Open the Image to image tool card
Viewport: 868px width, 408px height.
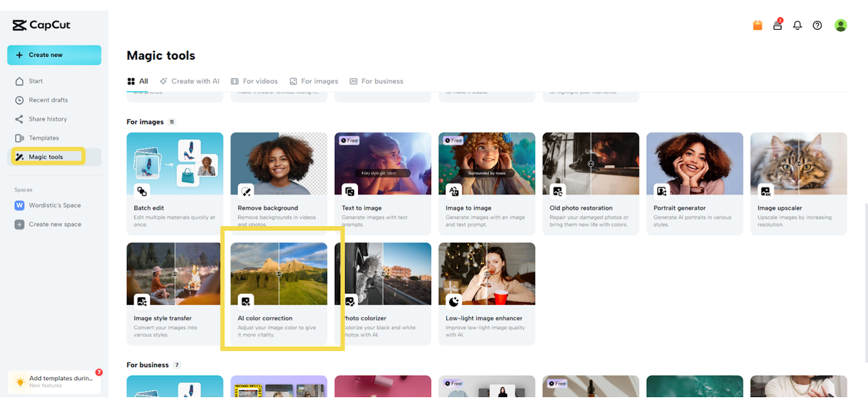pos(487,183)
